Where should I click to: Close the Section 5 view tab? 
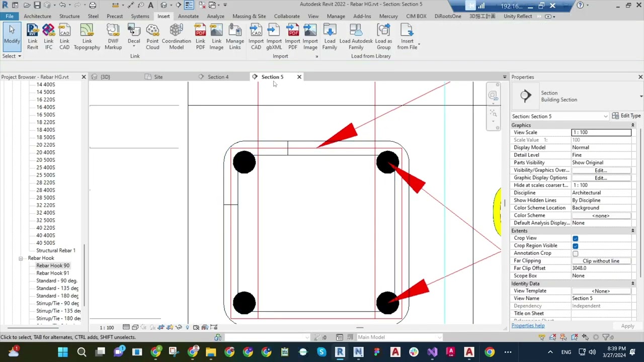299,77
